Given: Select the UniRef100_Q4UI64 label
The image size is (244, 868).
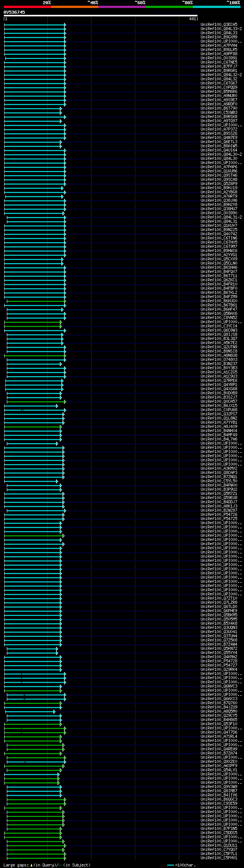Looking at the screenshot, I should tap(219, 150).
